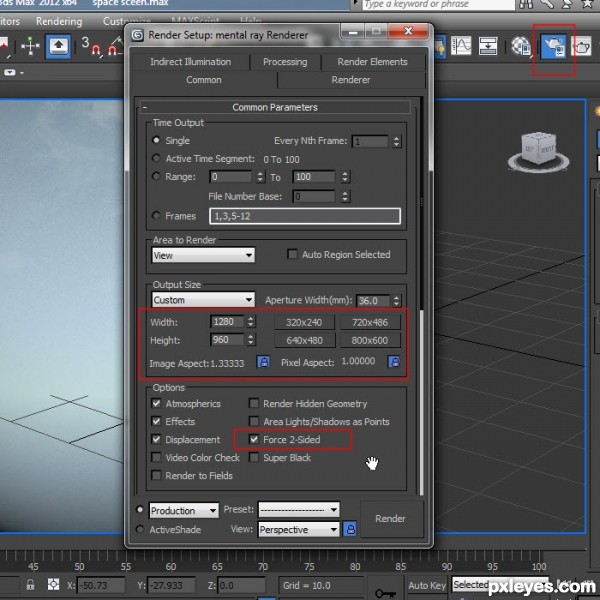Switch to the Indirect Illumination tab
The image size is (600, 600).
[191, 62]
